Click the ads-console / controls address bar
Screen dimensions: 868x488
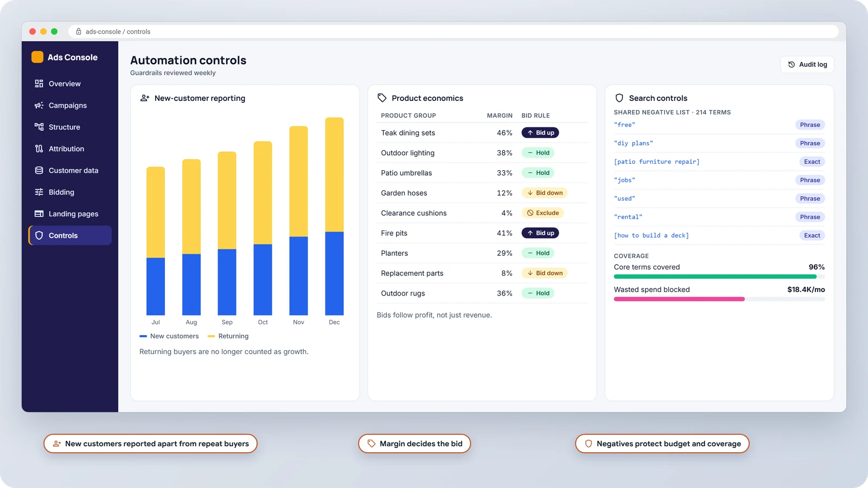pyautogui.click(x=454, y=31)
